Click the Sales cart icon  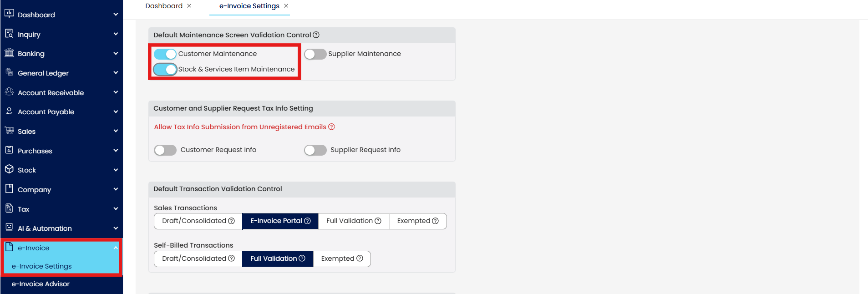click(9, 131)
